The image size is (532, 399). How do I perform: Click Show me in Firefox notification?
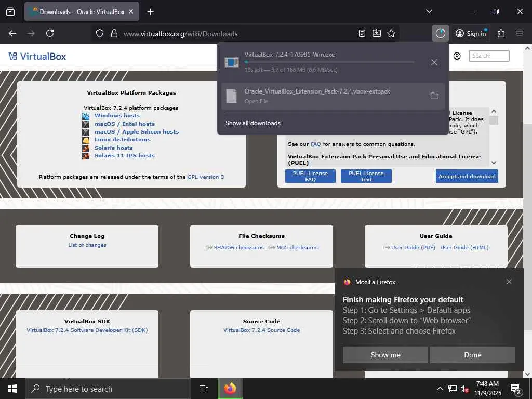385,355
